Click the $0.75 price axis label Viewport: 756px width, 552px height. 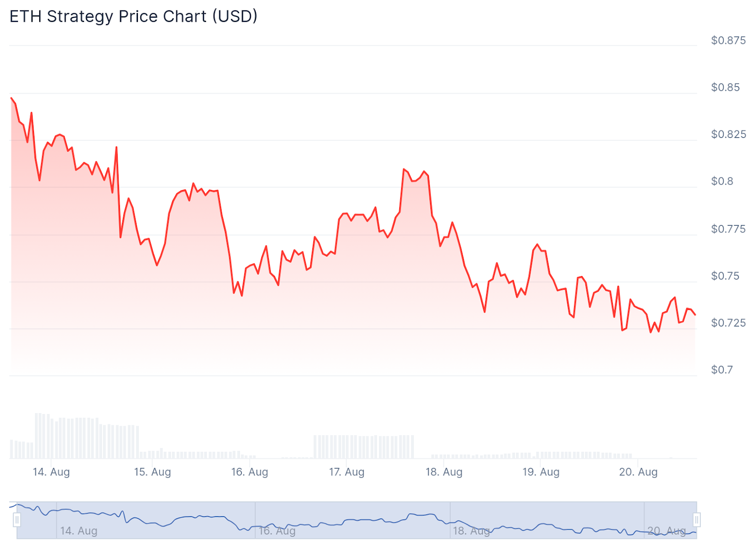(725, 276)
